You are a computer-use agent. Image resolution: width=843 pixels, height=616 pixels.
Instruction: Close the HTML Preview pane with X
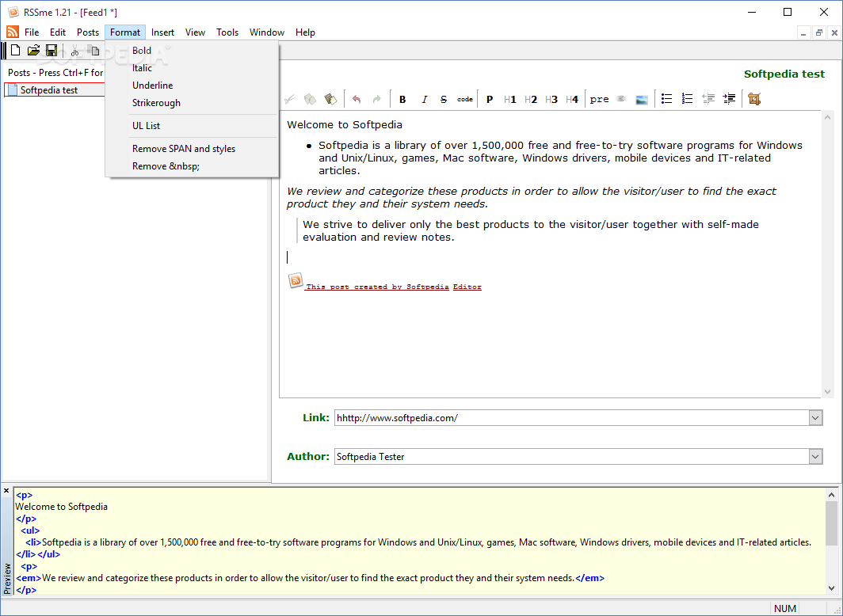[6, 490]
